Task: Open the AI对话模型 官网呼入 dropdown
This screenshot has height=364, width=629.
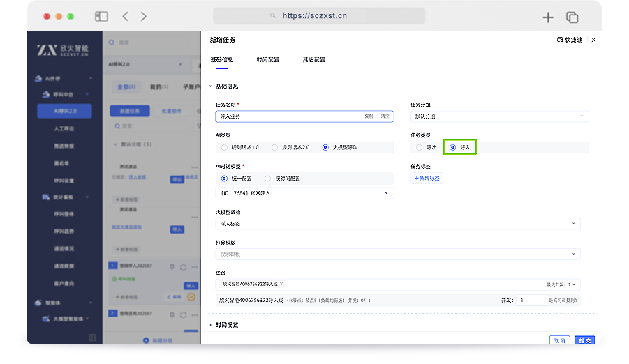Action: [304, 193]
